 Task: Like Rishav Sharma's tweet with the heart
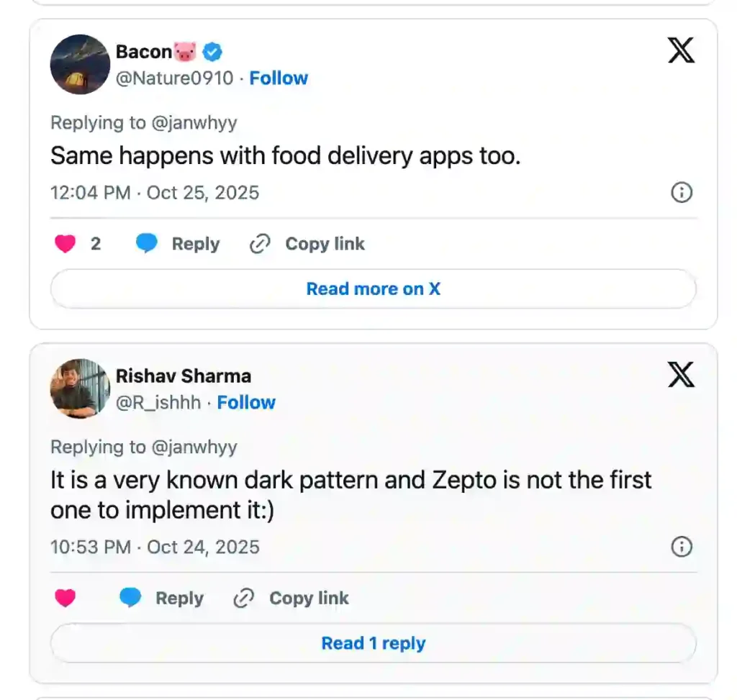pyautogui.click(x=65, y=598)
